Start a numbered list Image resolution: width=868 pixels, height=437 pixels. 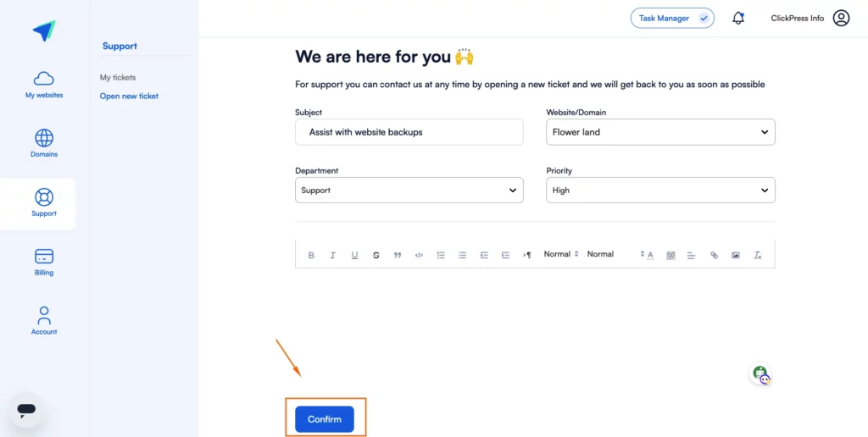441,255
